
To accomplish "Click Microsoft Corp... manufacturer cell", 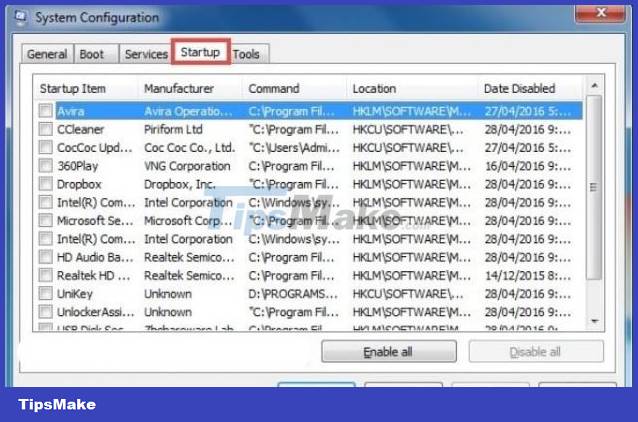I will 188,221.
